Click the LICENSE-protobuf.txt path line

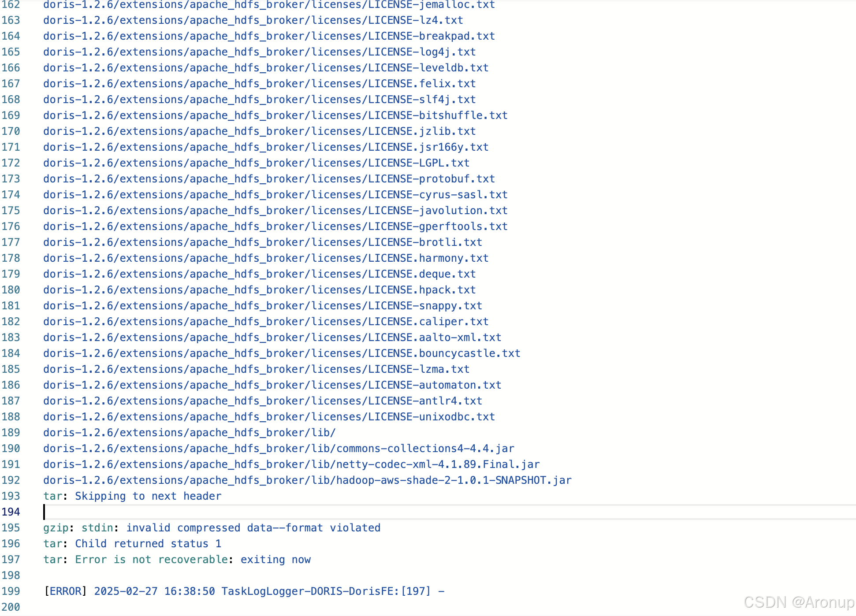[x=269, y=179]
